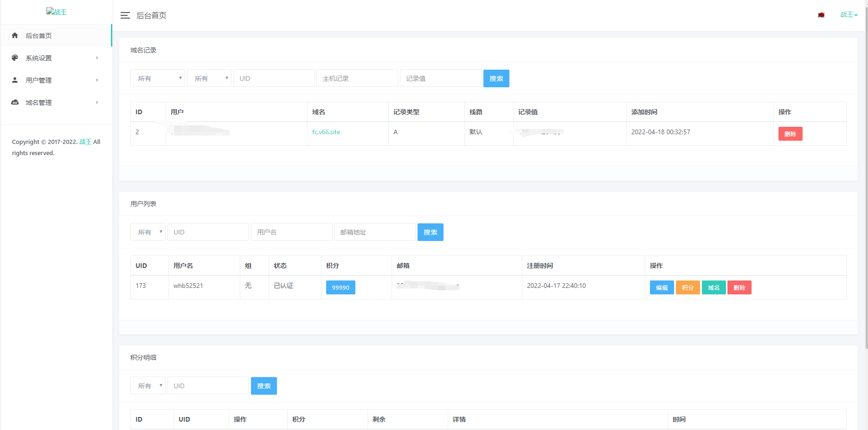Open the 所有 dropdown in 积分明细
Screen dimensions: 868x430
(148, 386)
